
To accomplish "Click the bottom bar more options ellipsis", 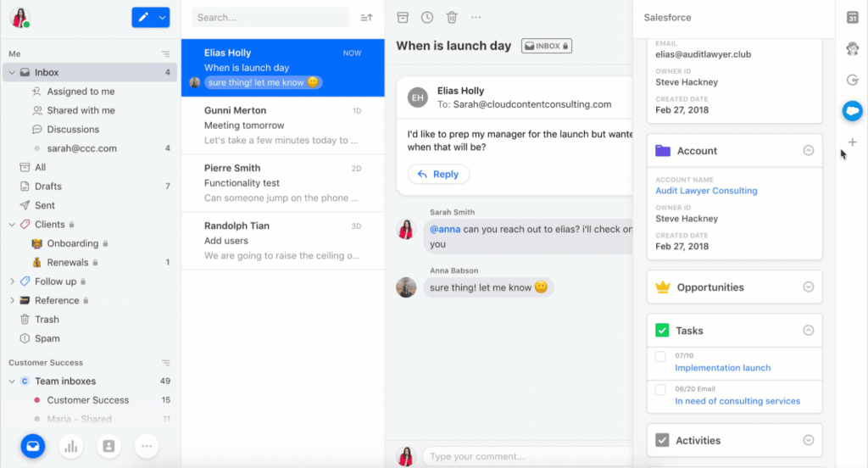I will pos(147,446).
